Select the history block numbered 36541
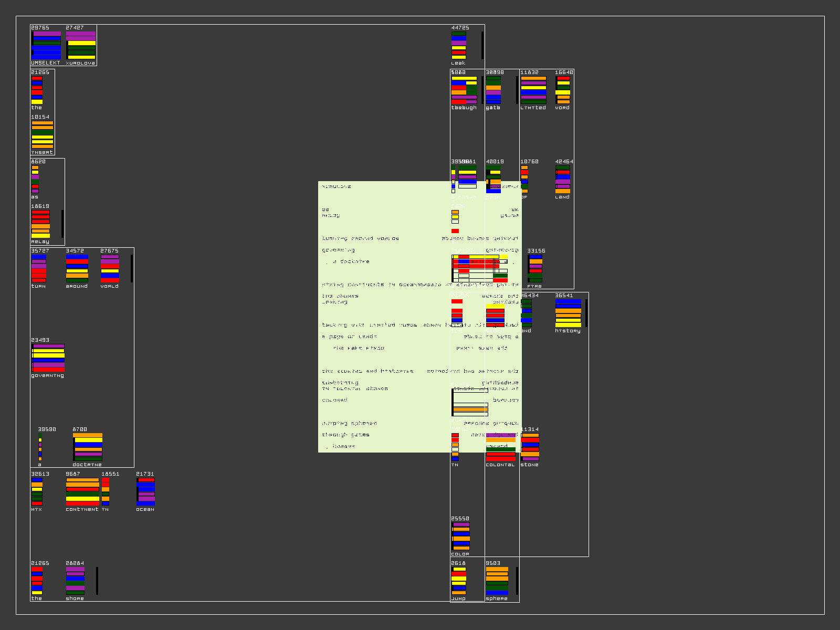 click(x=568, y=313)
